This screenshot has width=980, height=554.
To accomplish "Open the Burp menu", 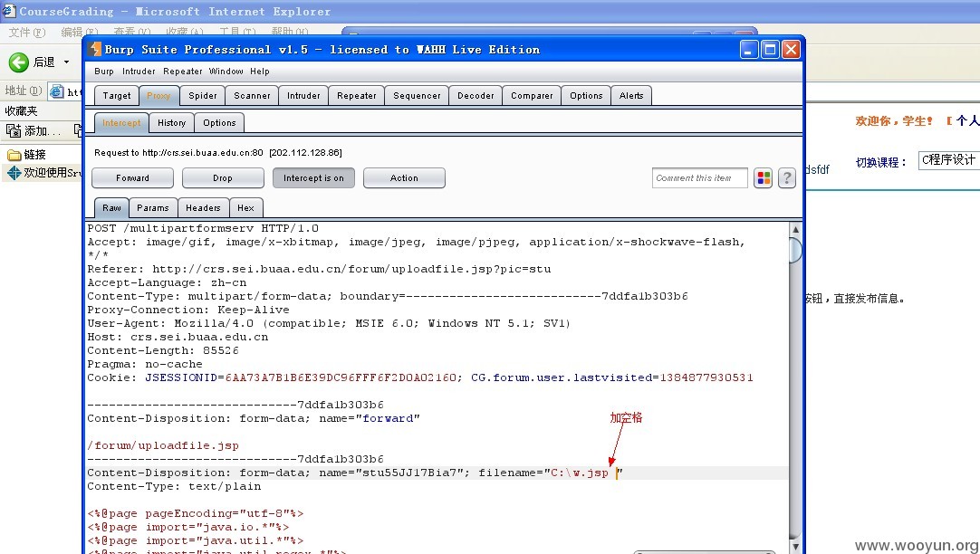I will pos(104,72).
